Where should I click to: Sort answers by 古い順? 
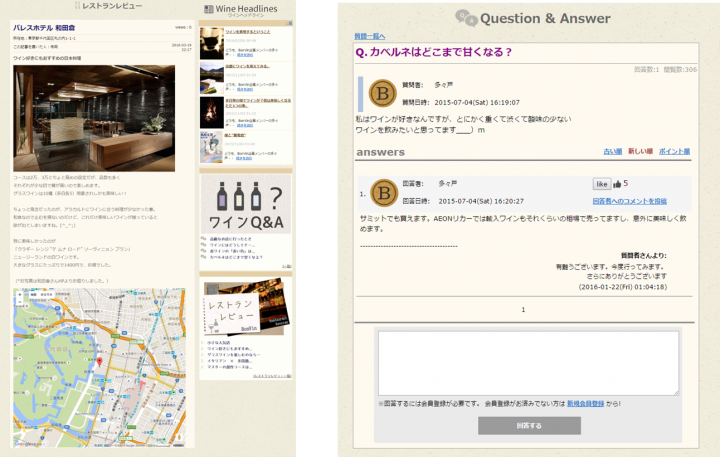click(x=613, y=152)
